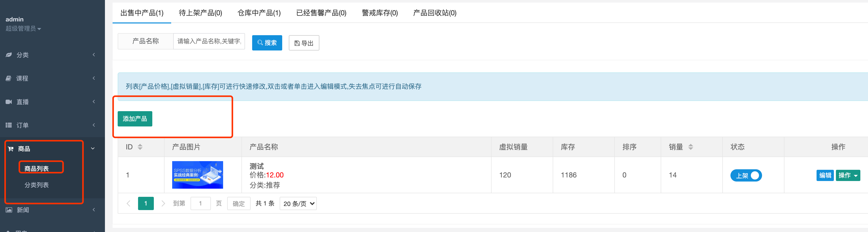Image resolution: width=868 pixels, height=232 pixels.
Task: Open the 产品回收站(0) tab
Action: (x=435, y=13)
